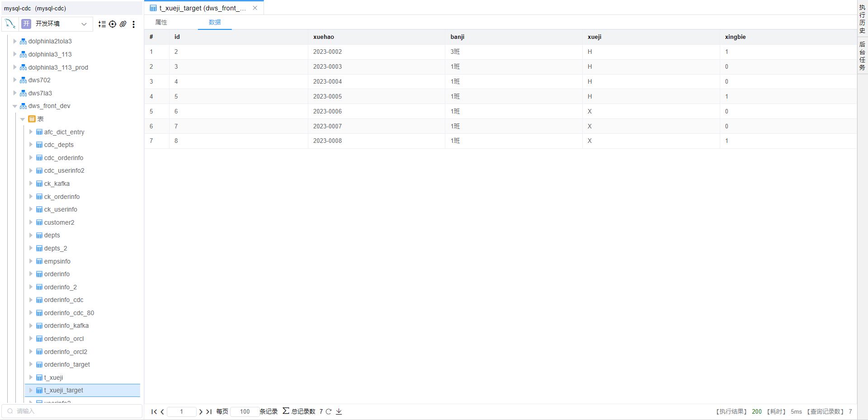Click the 请输入 search input field
868x420 pixels.
[x=72, y=411]
